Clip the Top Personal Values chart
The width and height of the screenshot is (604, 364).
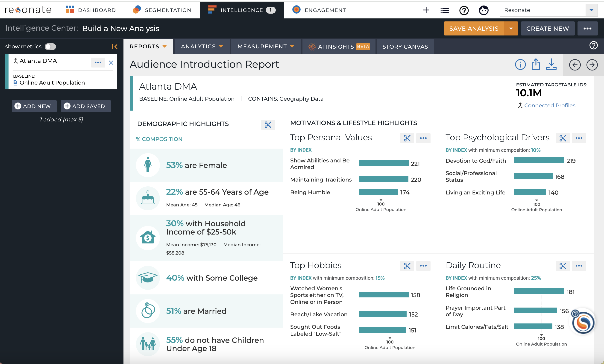[x=407, y=138]
